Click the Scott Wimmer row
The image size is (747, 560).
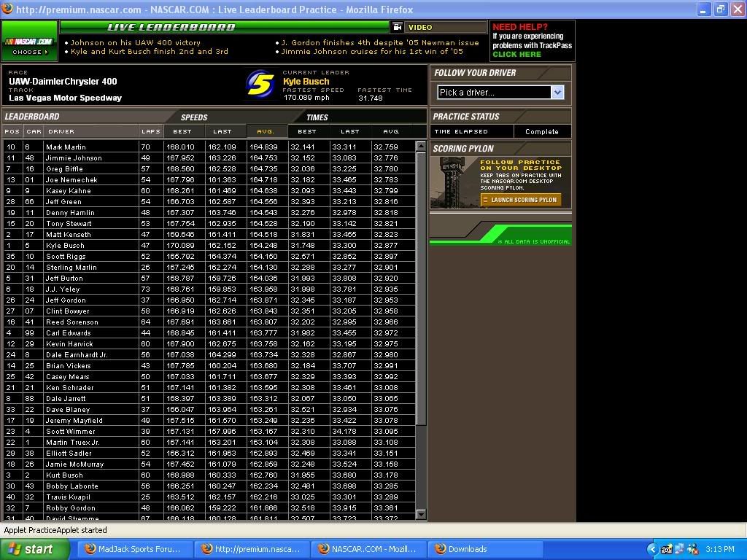pyautogui.click(x=209, y=431)
